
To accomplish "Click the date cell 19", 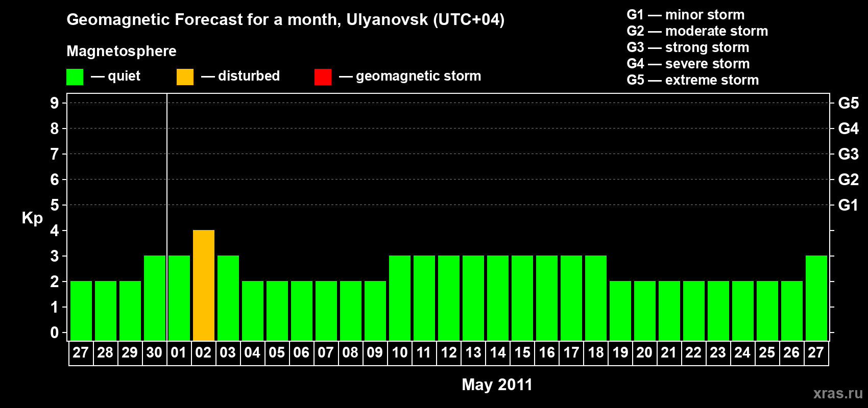I will pyautogui.click(x=620, y=353).
